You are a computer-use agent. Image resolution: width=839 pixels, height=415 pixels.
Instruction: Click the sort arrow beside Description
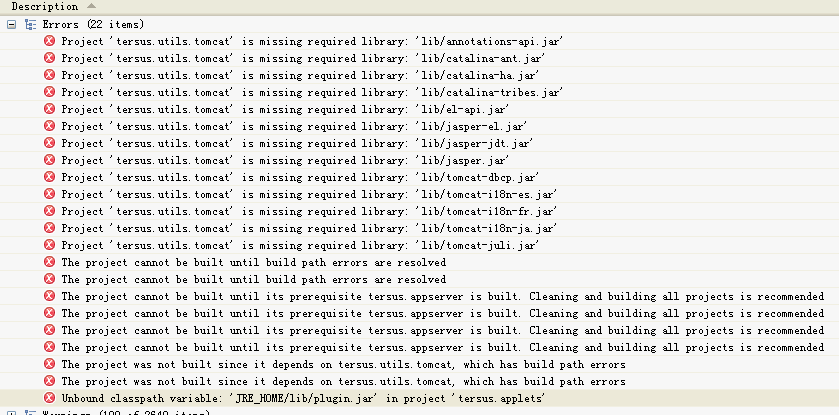91,6
